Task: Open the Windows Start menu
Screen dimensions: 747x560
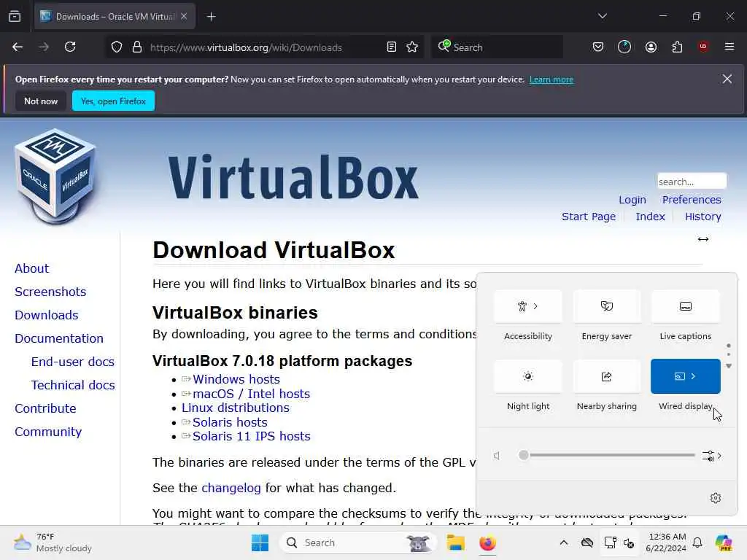Action: coord(260,542)
